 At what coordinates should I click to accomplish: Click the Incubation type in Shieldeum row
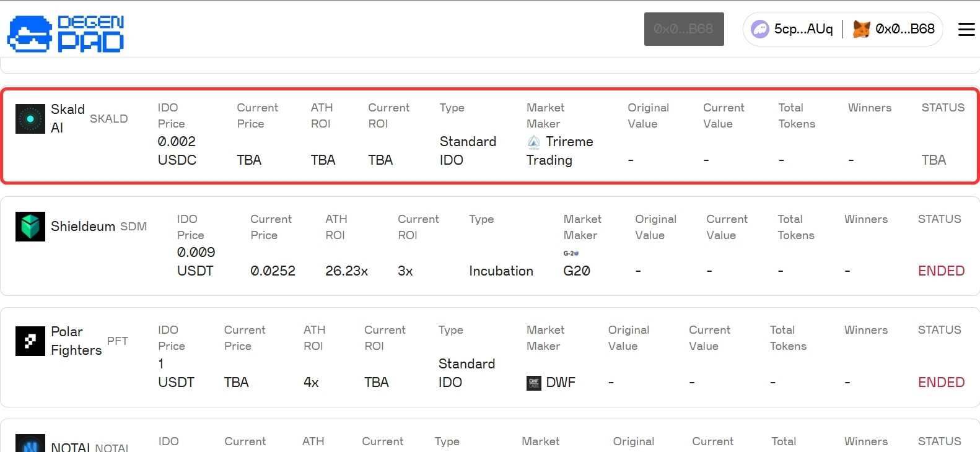[501, 271]
